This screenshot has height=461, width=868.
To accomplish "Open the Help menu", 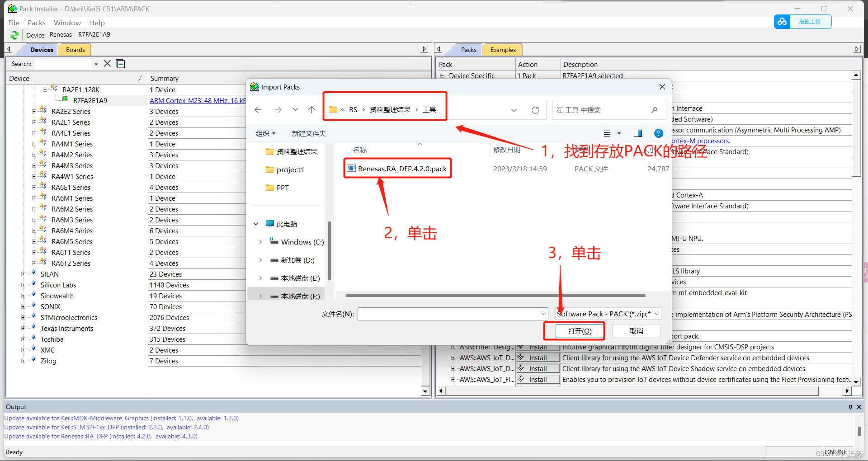I will tap(97, 23).
